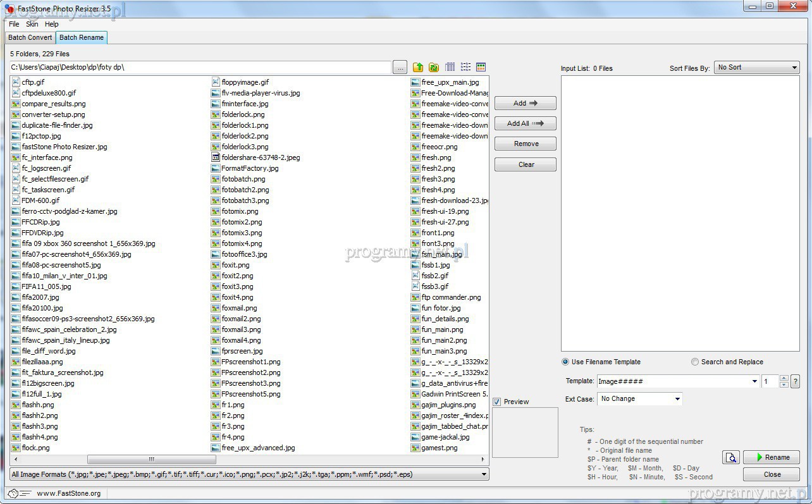
Task: Select fastStone Photo Resizer.jpg in file list
Action: tap(64, 147)
